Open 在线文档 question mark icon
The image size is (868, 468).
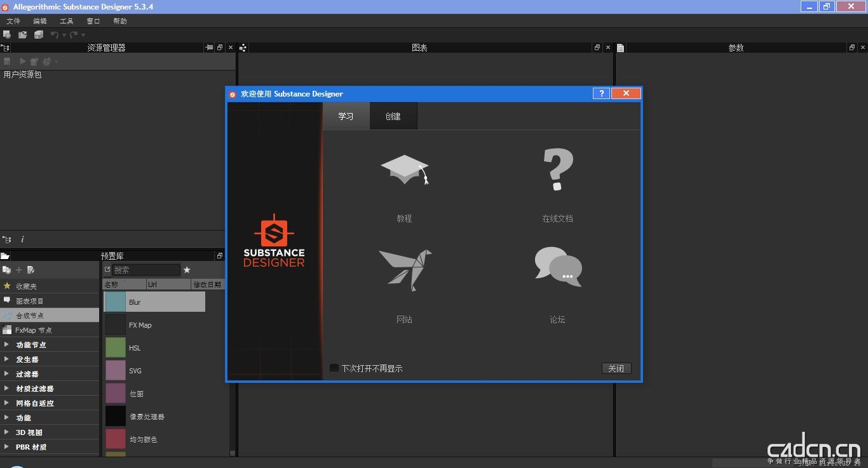tap(557, 170)
